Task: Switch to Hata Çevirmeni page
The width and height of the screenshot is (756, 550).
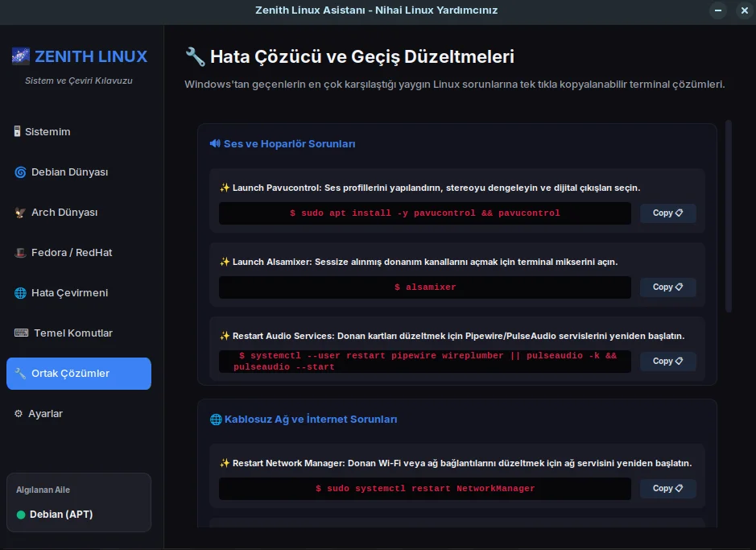Action: [x=79, y=293]
